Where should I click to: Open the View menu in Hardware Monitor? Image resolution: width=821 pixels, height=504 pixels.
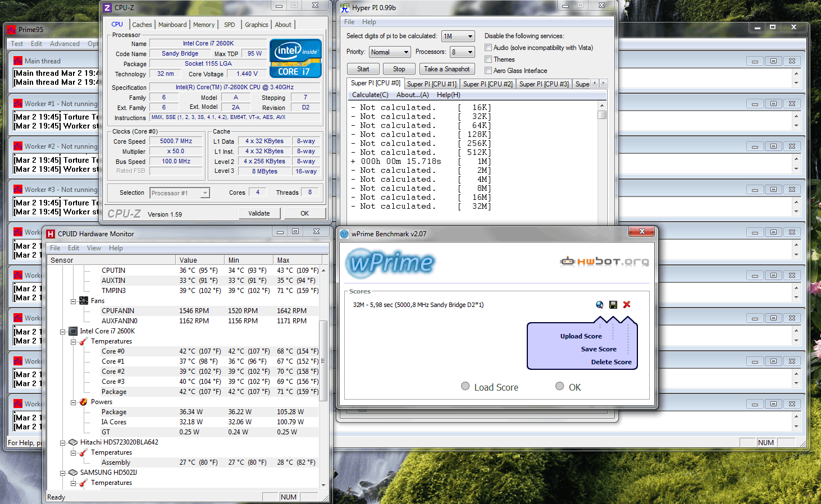pyautogui.click(x=94, y=248)
